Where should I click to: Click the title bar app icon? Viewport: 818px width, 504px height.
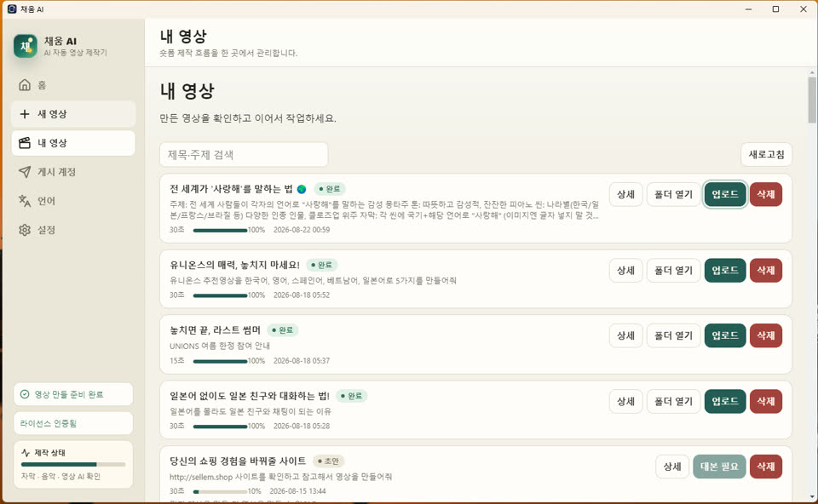(x=11, y=9)
